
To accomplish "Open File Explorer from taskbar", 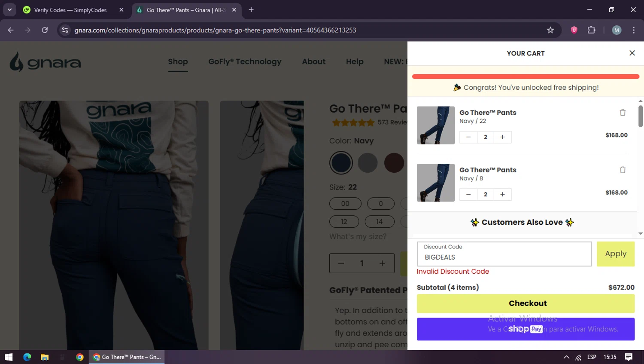I will click(45, 357).
